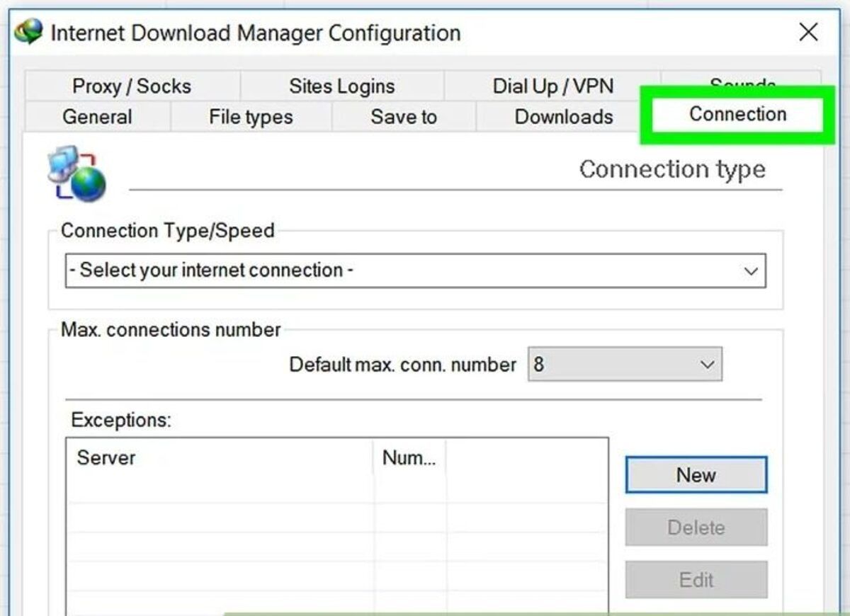Open the File types tab
Screen dimensions: 850x616
(x=251, y=117)
